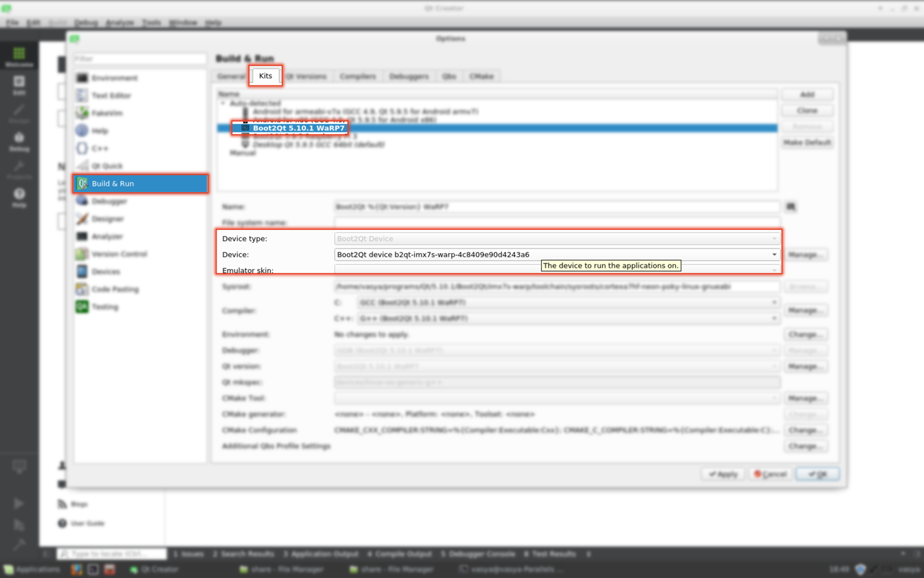Switch to Edit mode in Qt Creator
924x578 pixels.
point(19,85)
